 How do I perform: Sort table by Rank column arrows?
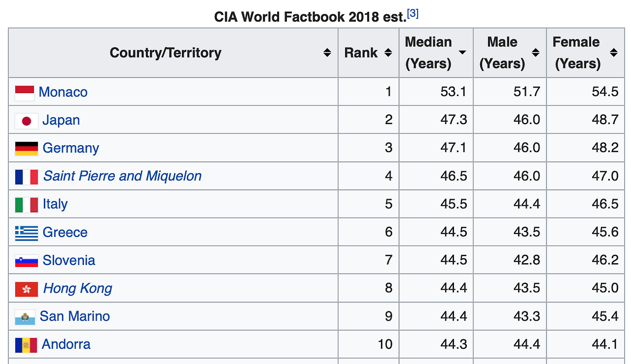pos(388,53)
